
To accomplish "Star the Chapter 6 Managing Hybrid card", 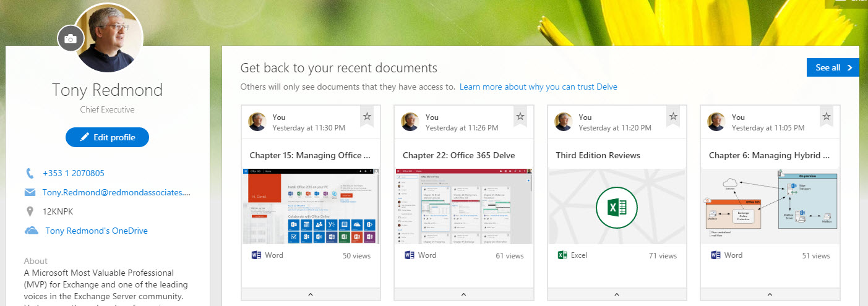I will pyautogui.click(x=826, y=116).
